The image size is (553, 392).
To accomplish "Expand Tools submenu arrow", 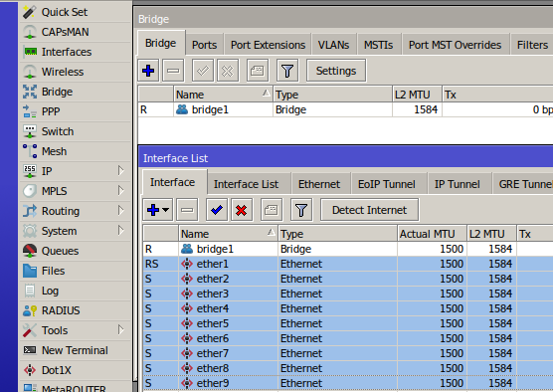I will pyautogui.click(x=121, y=330).
